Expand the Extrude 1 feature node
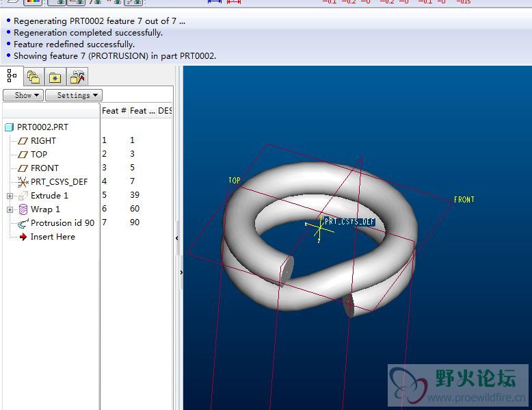Screen dimensions: 532x410 coord(10,196)
